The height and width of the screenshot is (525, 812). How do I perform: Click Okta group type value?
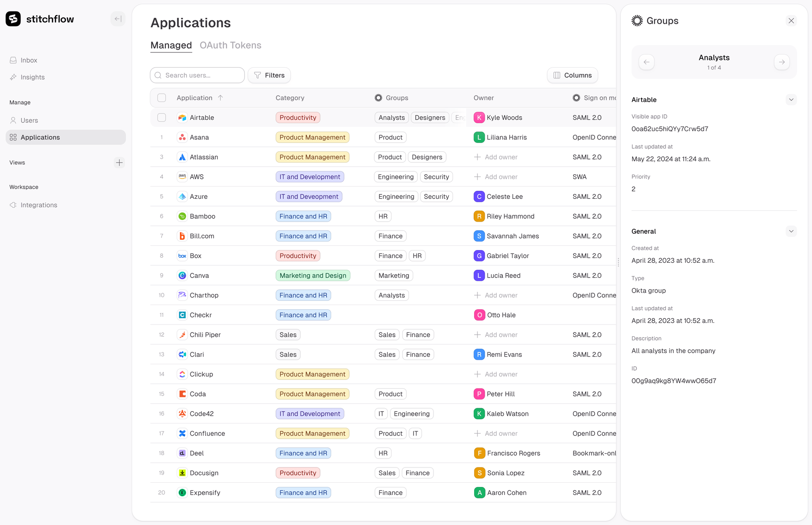click(648, 291)
